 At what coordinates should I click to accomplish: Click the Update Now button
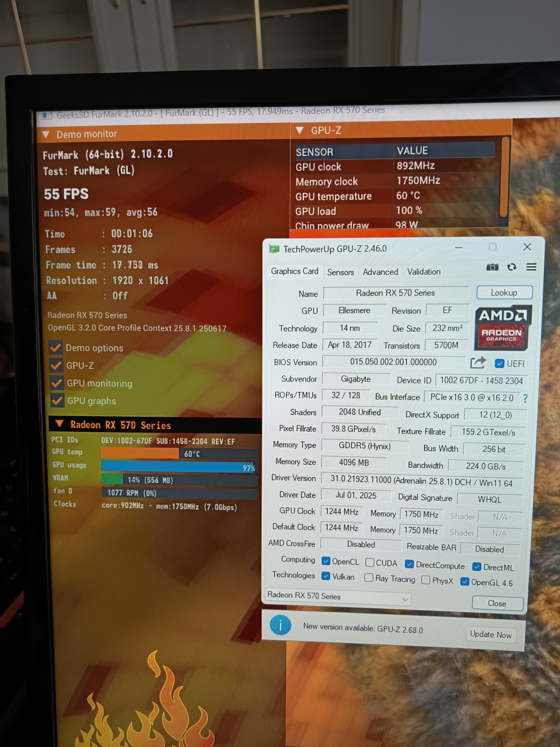coord(491,634)
